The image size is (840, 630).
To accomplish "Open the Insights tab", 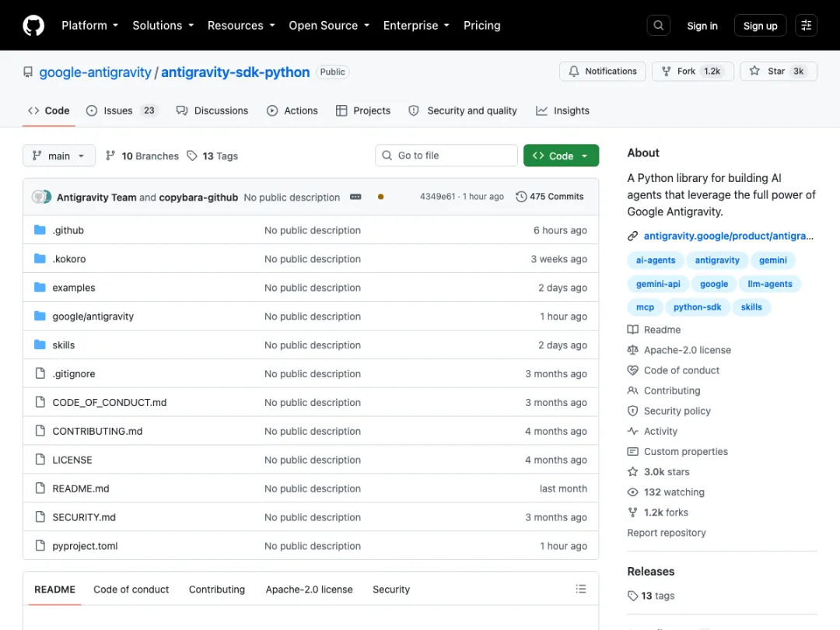I will pyautogui.click(x=562, y=111).
